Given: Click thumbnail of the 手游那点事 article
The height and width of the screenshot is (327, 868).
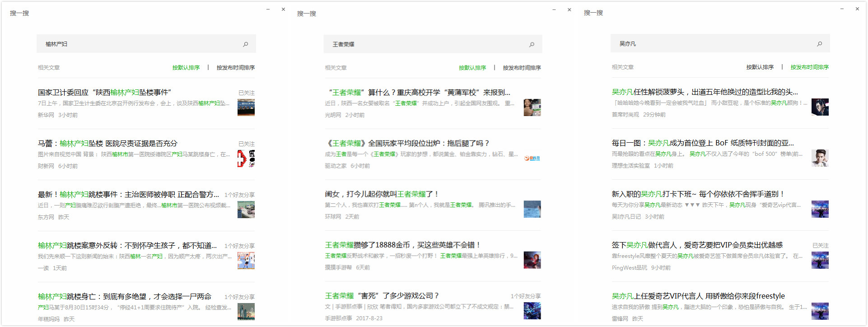Looking at the screenshot, I should [x=532, y=311].
